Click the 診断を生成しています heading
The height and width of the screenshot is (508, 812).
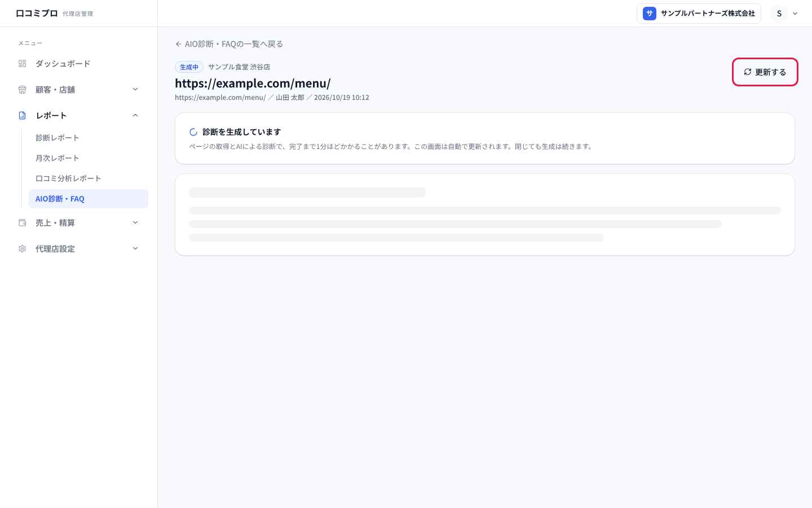[241, 132]
